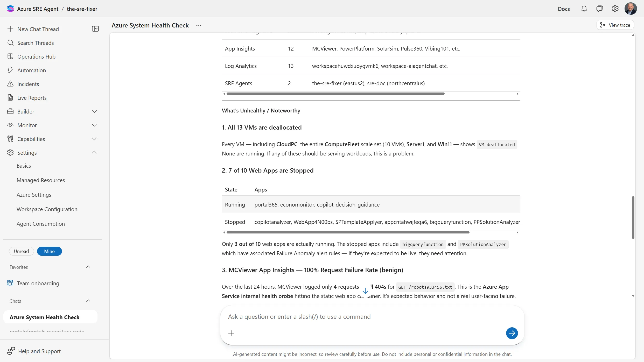Click heading 'All 13 VMs are deallocated'
Viewport: 644px width, 362px height.
click(x=262, y=127)
